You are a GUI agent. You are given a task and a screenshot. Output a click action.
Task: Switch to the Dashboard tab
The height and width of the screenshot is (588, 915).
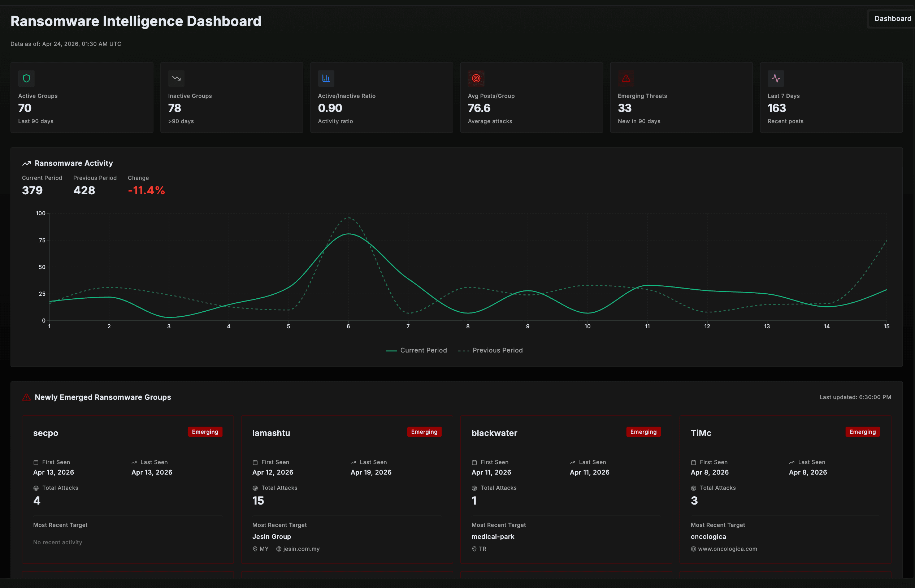tap(893, 18)
